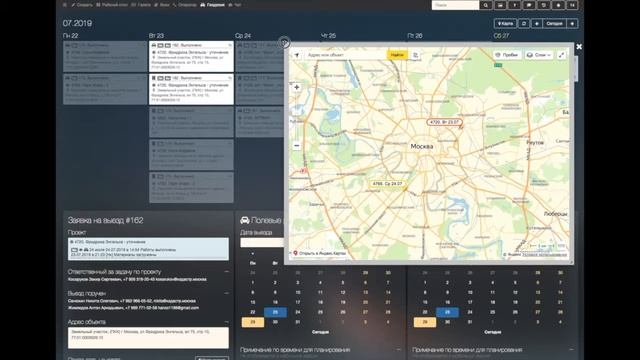640x360 pixels.
Task: Zoom in on the map with plus
Action: 297,87
